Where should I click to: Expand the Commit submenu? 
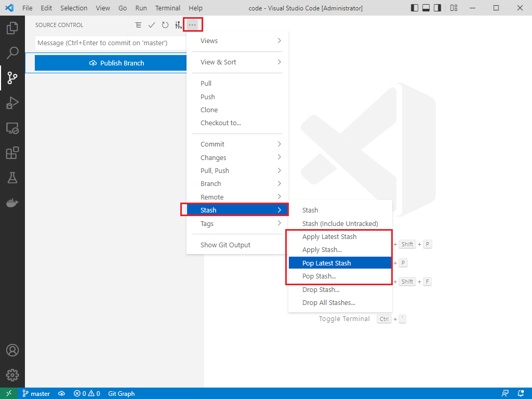click(x=237, y=144)
